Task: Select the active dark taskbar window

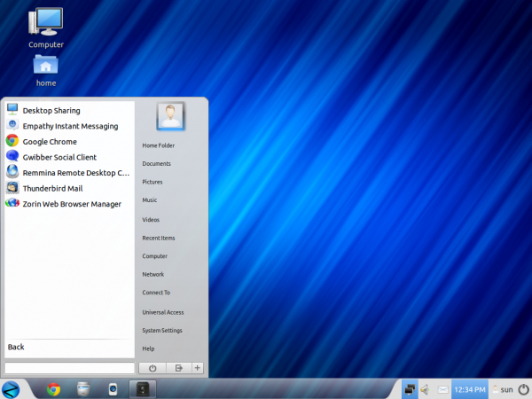Action: tap(143, 389)
